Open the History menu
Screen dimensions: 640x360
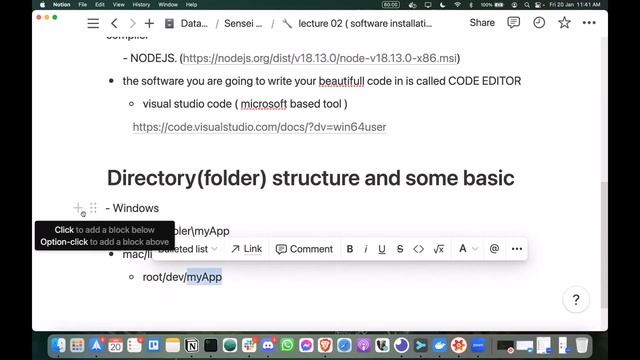(x=141, y=4)
